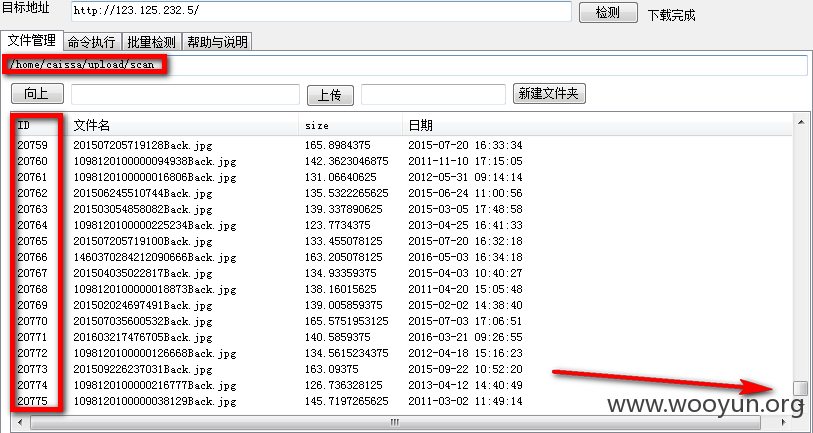This screenshot has width=813, height=433.
Task: Click the vertical scrollbar up arrow
Action: [x=801, y=122]
